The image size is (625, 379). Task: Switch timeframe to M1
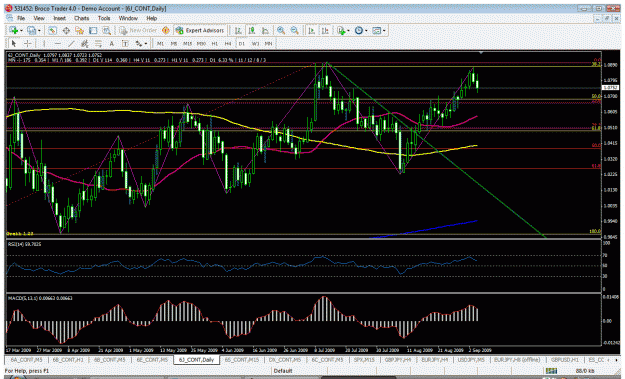[160, 44]
